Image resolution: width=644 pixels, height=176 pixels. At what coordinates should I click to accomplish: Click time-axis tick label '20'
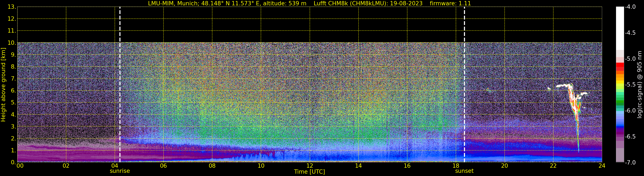[505, 166]
